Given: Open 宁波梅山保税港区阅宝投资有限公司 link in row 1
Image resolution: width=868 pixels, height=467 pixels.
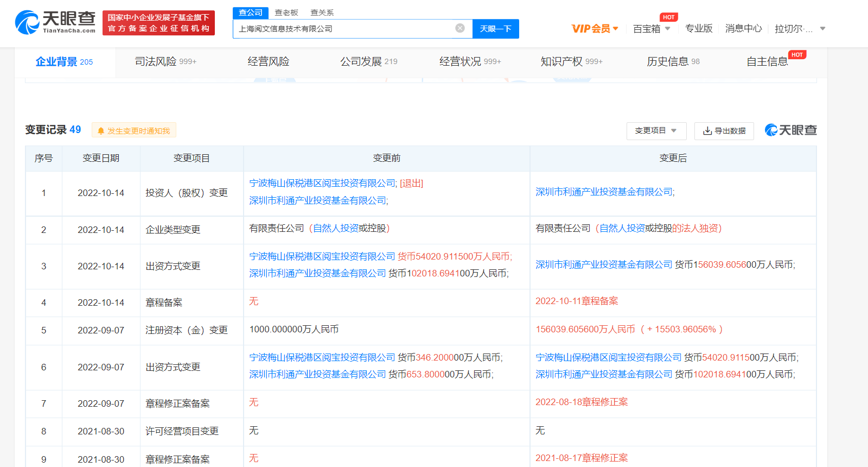Looking at the screenshot, I should pos(322,184).
